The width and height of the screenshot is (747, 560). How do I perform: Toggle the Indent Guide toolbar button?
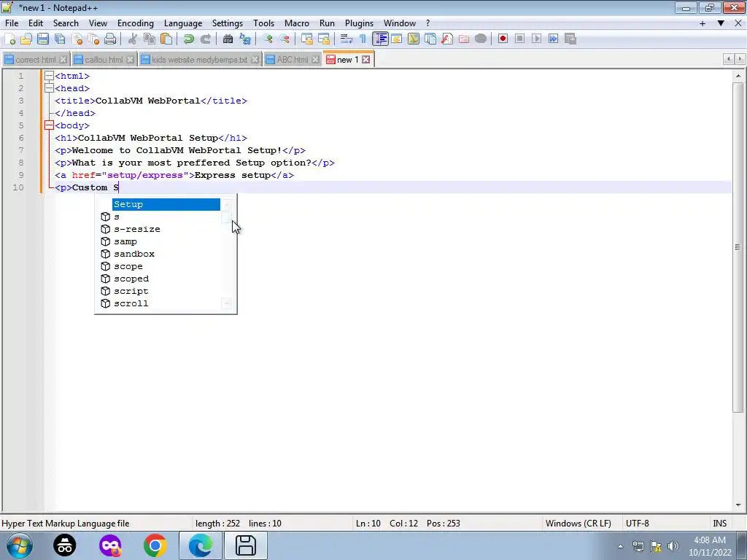click(380, 39)
